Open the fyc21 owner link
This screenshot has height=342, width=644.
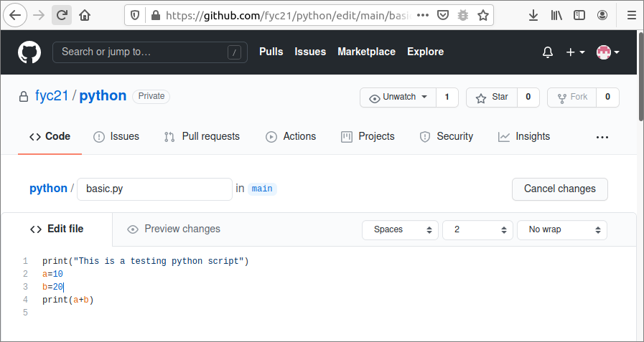(x=52, y=96)
